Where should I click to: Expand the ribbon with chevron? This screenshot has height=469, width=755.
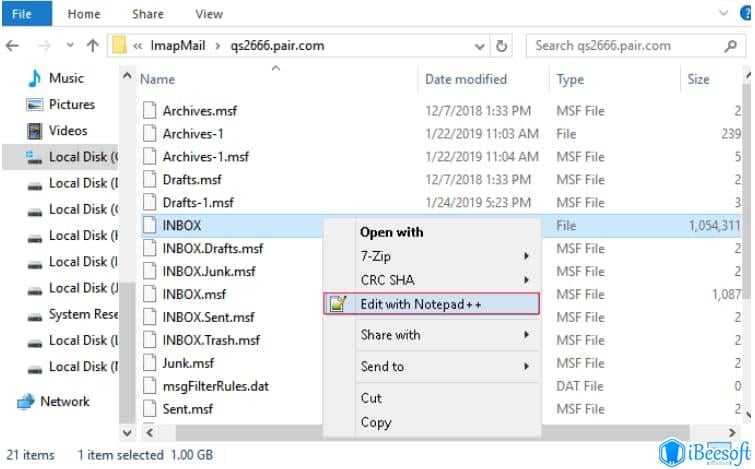tap(723, 13)
